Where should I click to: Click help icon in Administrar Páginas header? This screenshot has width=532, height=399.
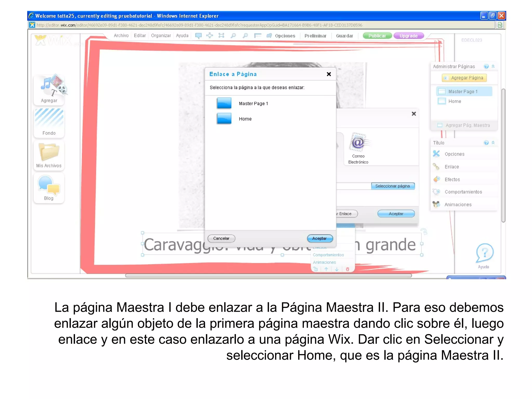coord(486,66)
